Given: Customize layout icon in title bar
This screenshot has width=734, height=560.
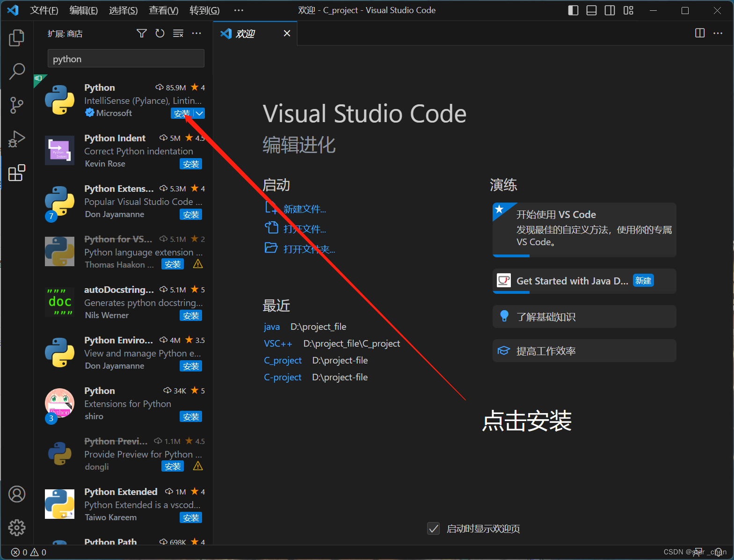Looking at the screenshot, I should coord(628,10).
